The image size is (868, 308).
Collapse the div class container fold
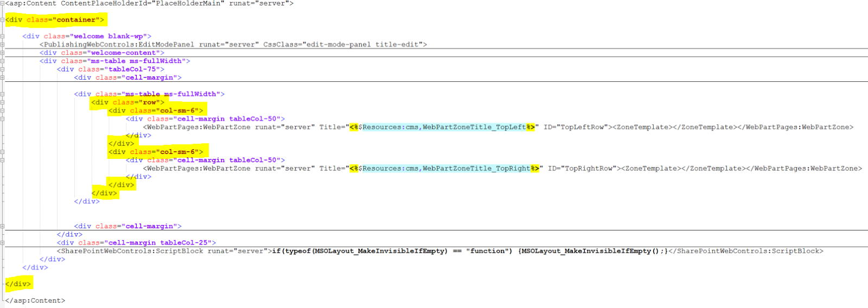(2, 20)
